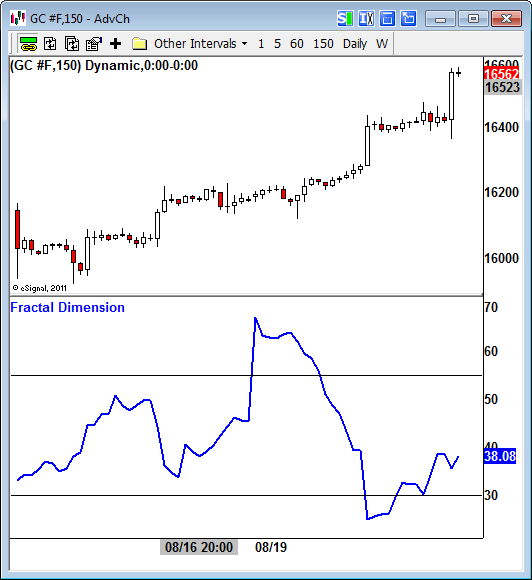The height and width of the screenshot is (580, 532).
Task: Click the blue window layout icon
Action: tap(387, 18)
